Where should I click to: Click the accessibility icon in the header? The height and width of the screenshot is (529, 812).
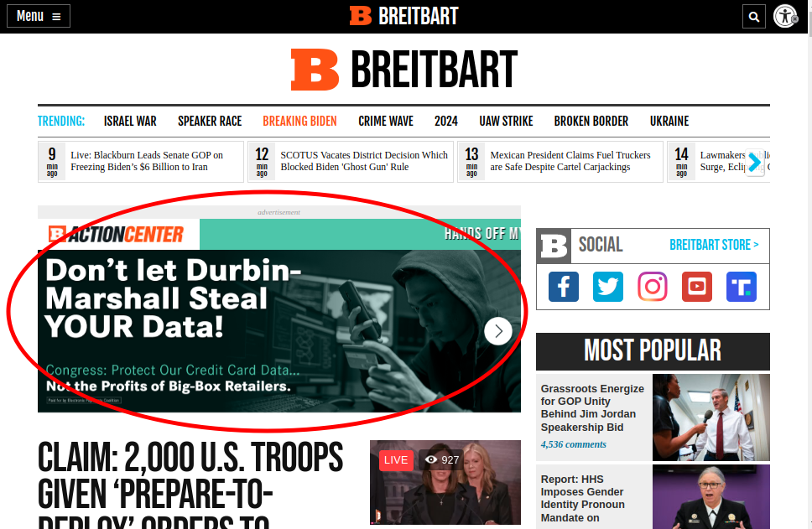pyautogui.click(x=785, y=16)
